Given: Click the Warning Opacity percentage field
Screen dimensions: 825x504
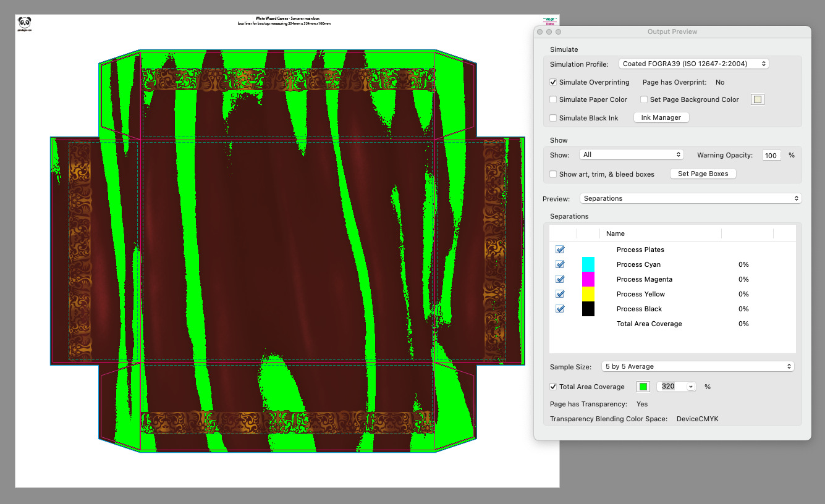Looking at the screenshot, I should (x=771, y=156).
